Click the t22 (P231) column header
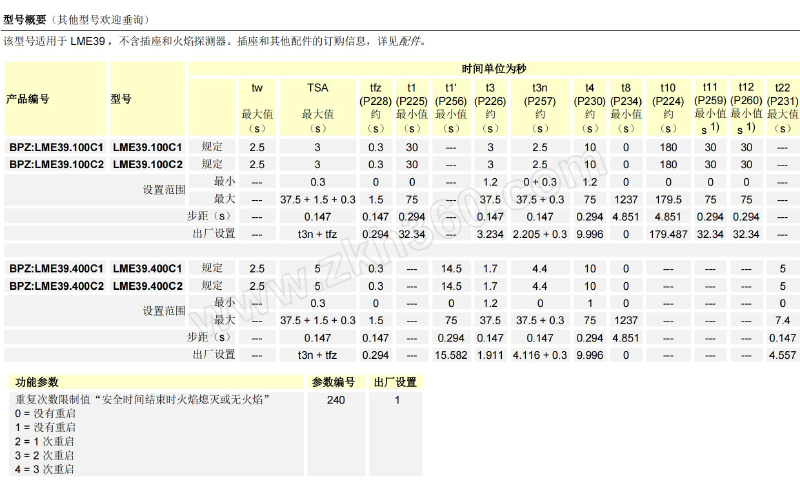The image size is (800, 487). 783,107
